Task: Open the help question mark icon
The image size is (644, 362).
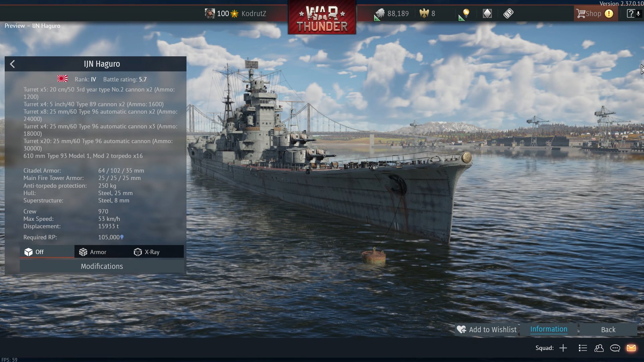Action: (631, 13)
